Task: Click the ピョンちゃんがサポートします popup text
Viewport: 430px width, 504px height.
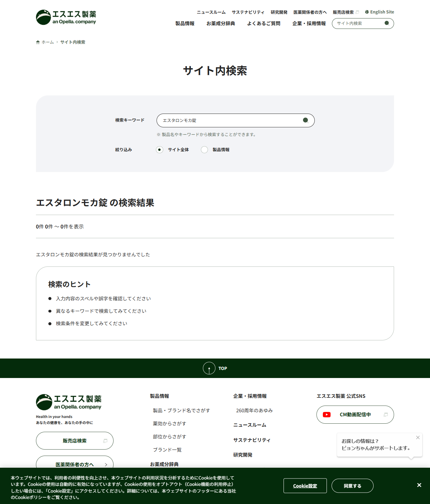Action: pos(376,448)
